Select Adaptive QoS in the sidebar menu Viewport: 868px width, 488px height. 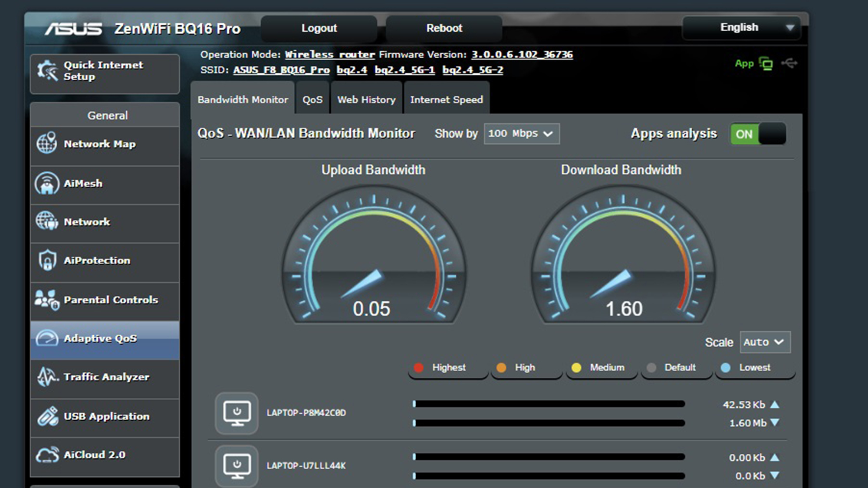coord(105,340)
